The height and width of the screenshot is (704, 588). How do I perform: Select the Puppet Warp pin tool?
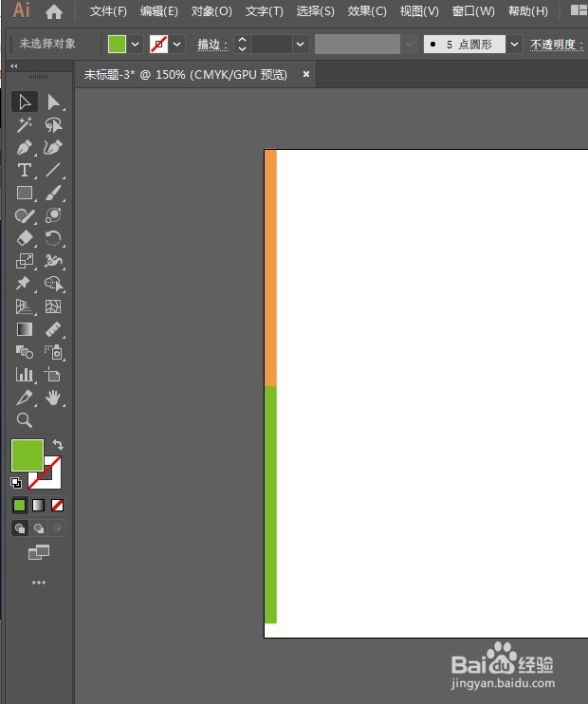pyautogui.click(x=25, y=284)
